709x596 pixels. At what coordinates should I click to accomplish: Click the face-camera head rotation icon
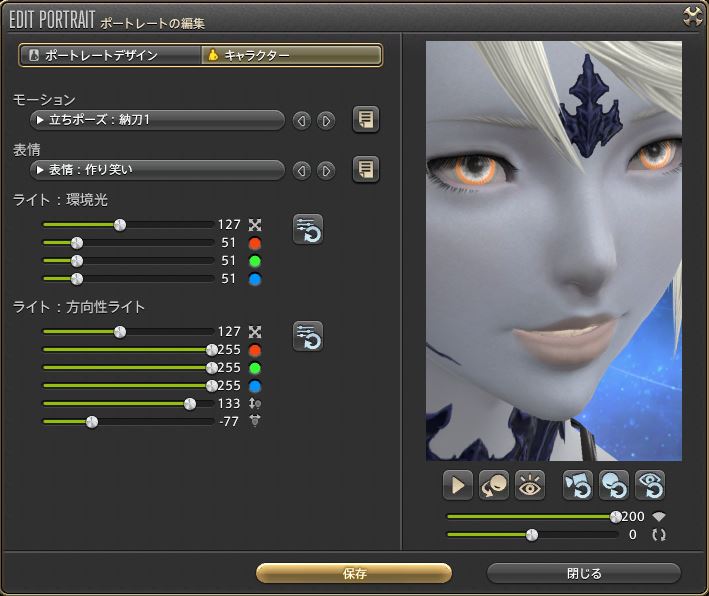coord(494,485)
